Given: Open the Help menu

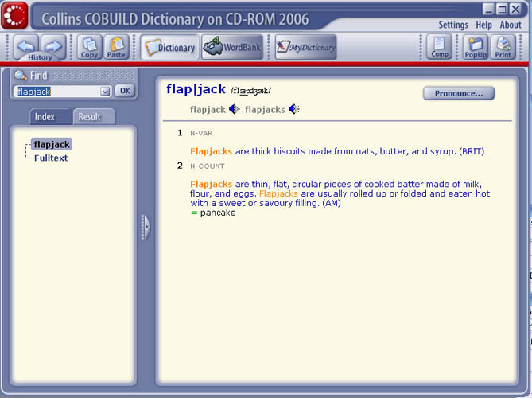Looking at the screenshot, I should (x=483, y=25).
